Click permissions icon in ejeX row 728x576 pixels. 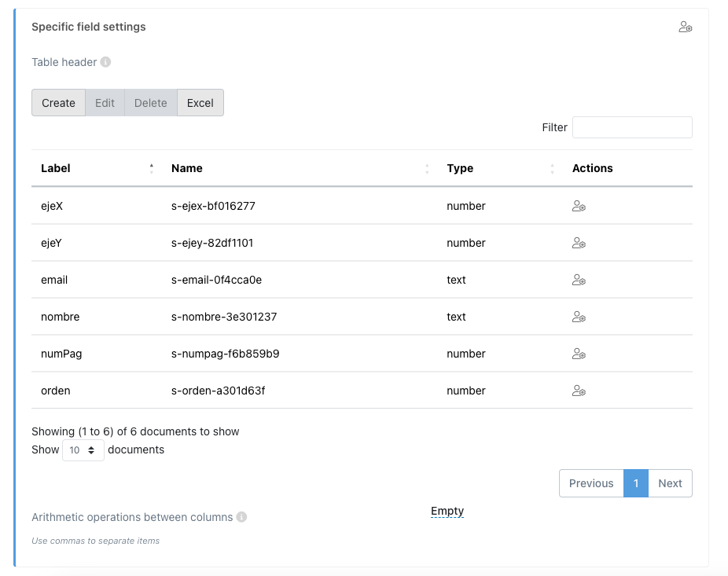click(579, 206)
